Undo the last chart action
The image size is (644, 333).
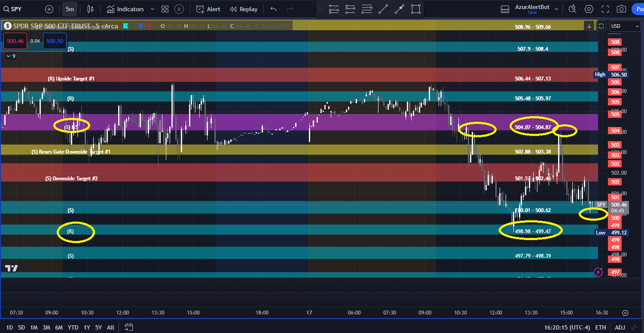pos(274,9)
